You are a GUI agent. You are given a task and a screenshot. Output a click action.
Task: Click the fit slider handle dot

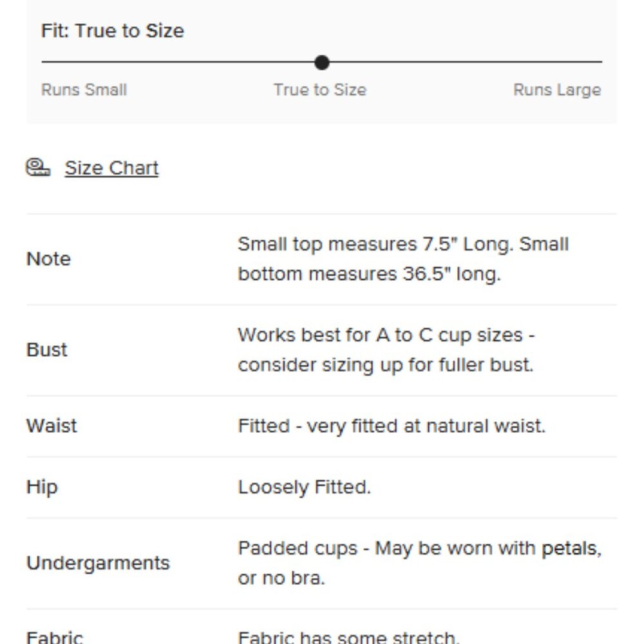(322, 62)
